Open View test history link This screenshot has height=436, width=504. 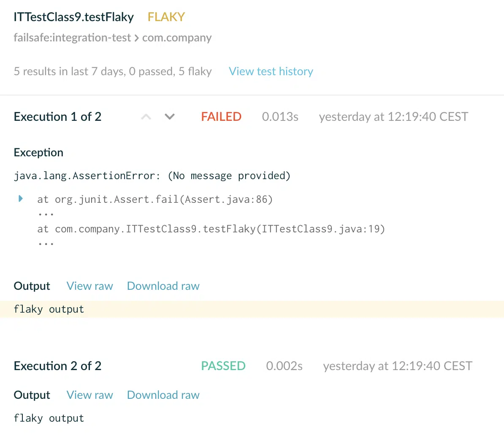coord(271,71)
